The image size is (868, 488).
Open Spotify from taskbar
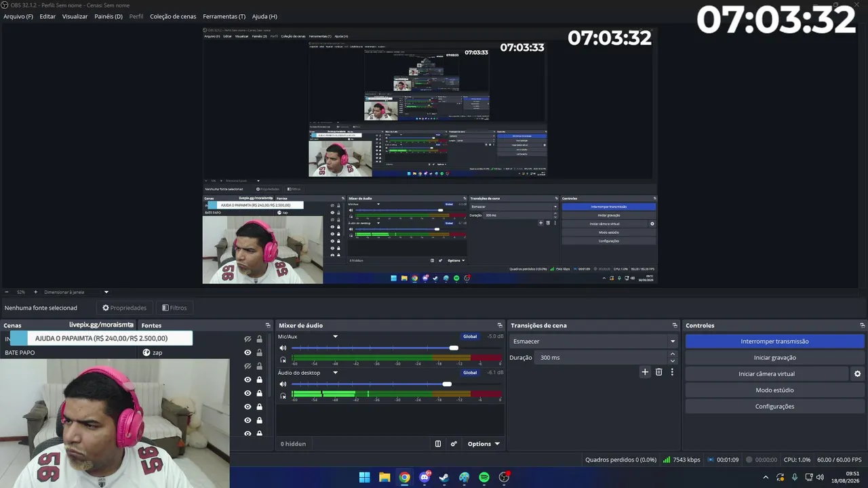484,477
